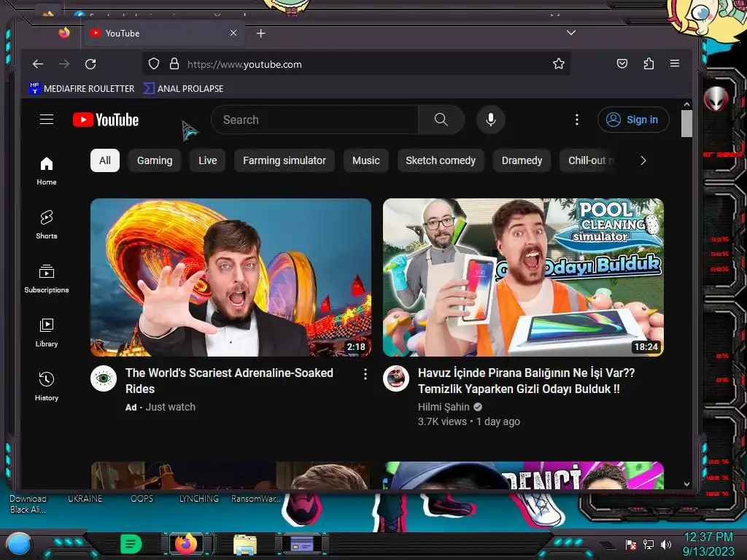
Task: Select the Farming simulator chip
Action: point(285,160)
